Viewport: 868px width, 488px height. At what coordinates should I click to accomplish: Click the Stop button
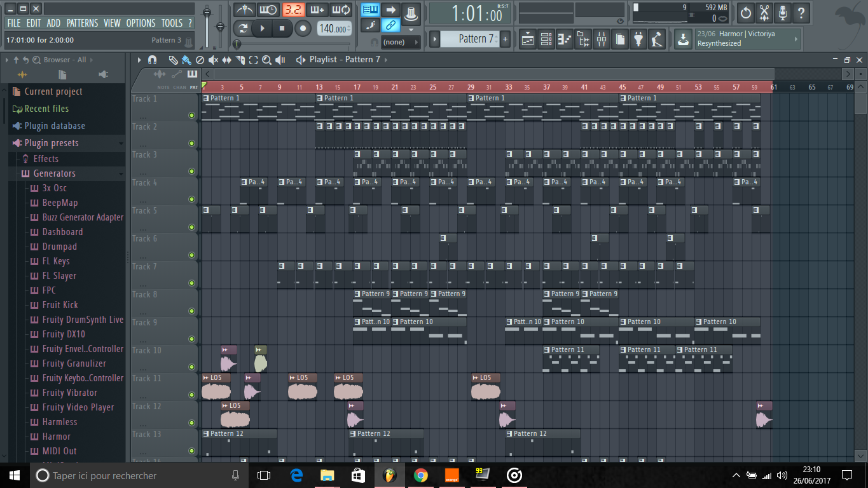[x=282, y=28]
